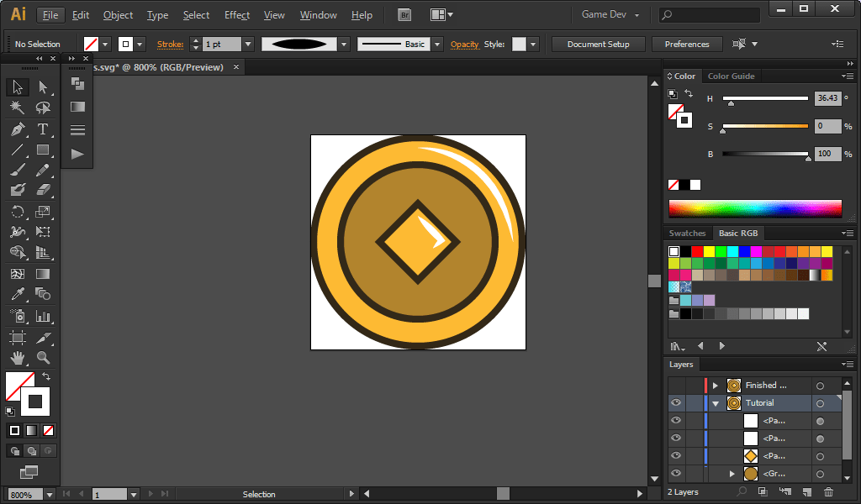Open the Preferences button
The image size is (861, 504).
tap(687, 44)
